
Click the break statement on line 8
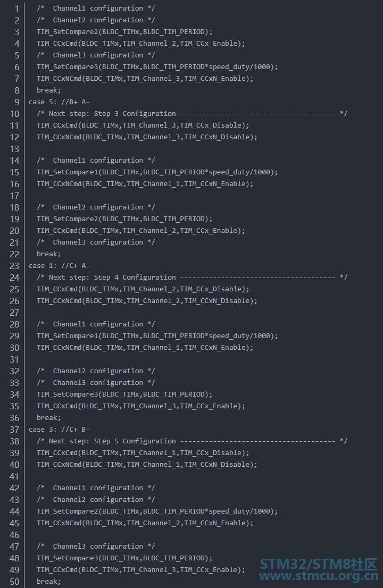tap(49, 90)
